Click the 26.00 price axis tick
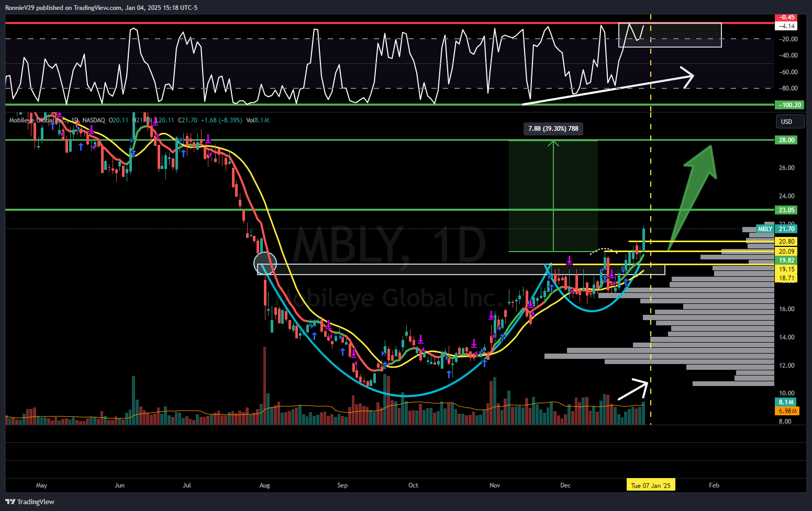The width and height of the screenshot is (812, 511). 787,168
